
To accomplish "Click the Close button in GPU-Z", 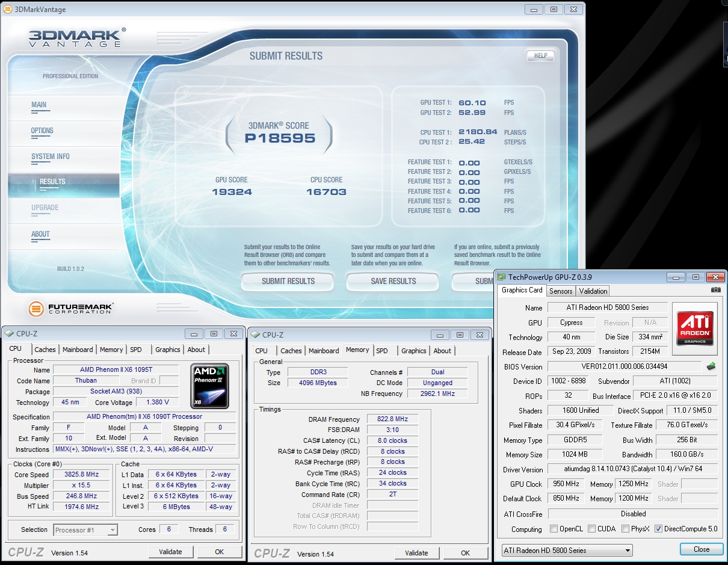I will 702,549.
